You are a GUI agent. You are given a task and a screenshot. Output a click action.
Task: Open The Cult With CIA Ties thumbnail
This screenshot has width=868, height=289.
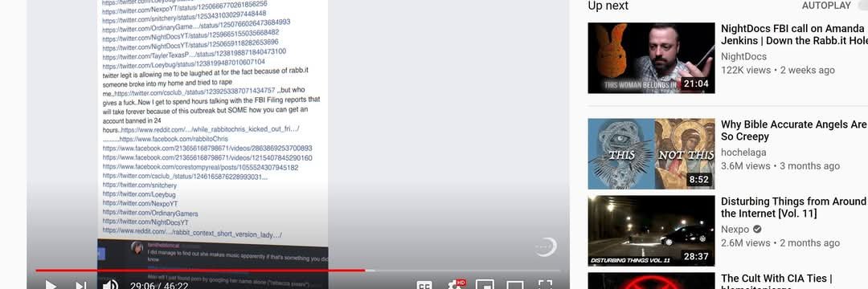[x=651, y=281]
